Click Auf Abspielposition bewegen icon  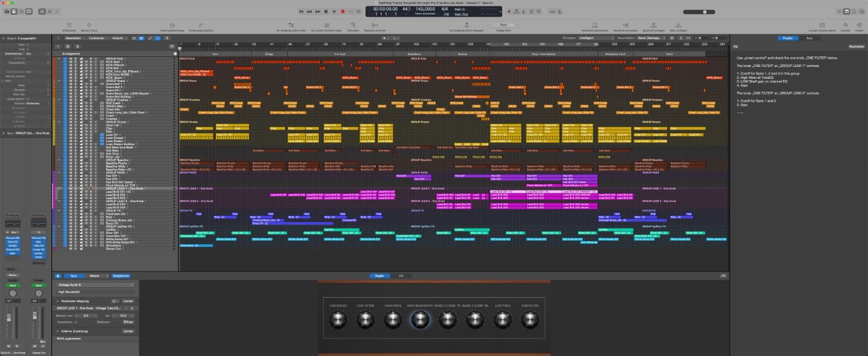pyautogui.click(x=466, y=27)
